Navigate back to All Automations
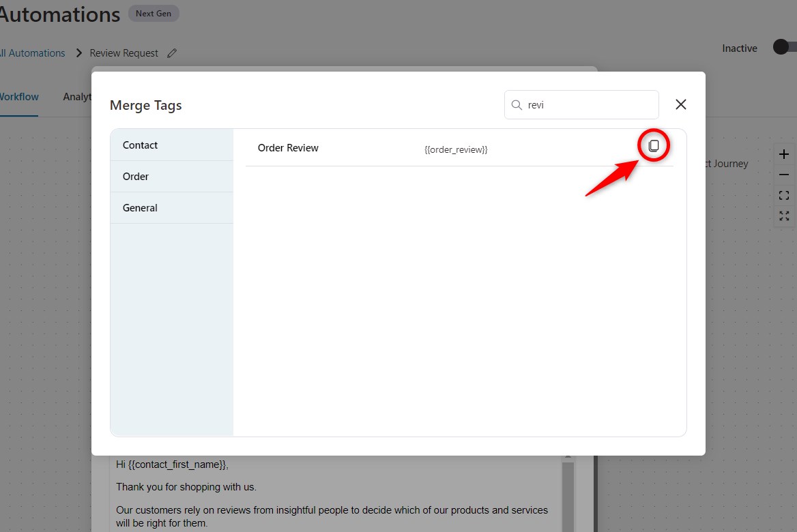 [x=32, y=53]
